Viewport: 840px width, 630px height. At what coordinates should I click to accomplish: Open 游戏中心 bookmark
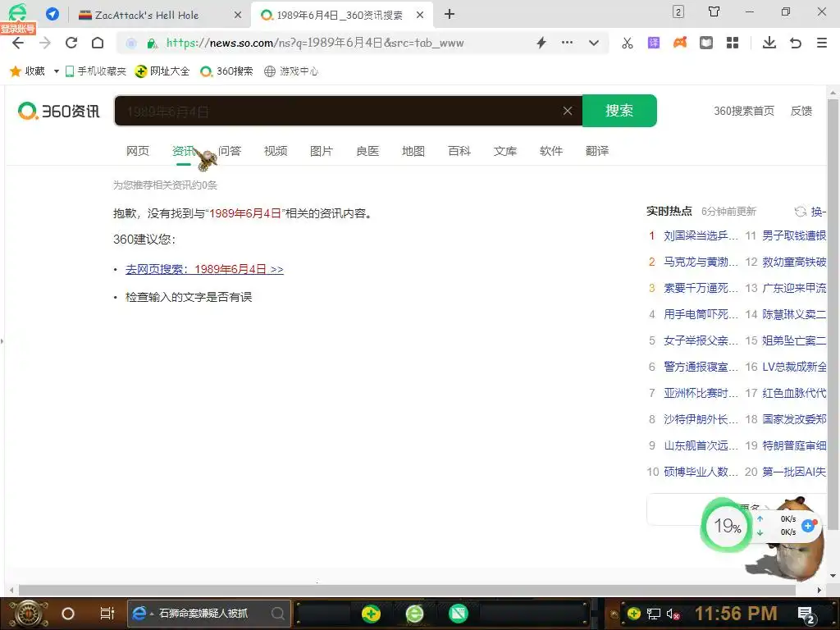click(x=291, y=71)
